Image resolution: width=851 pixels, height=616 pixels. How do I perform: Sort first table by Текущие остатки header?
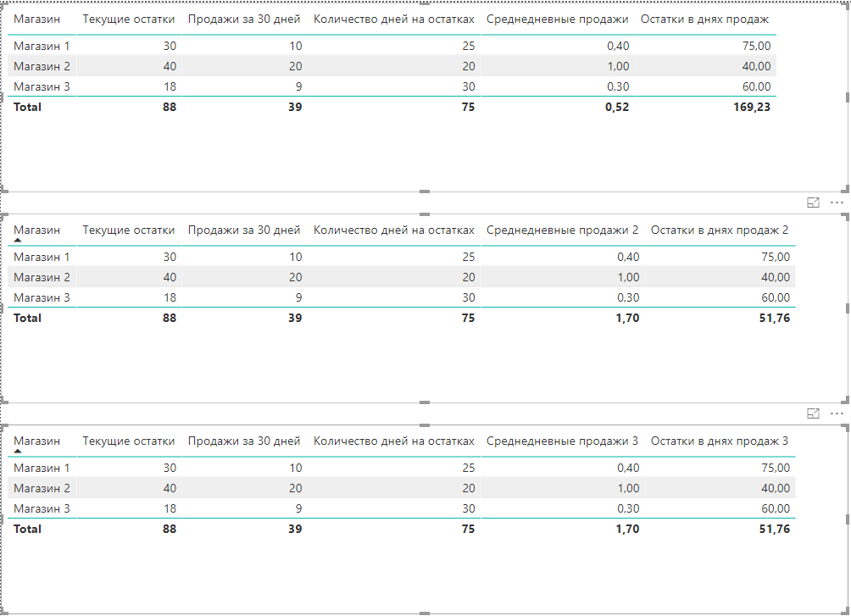coord(129,19)
